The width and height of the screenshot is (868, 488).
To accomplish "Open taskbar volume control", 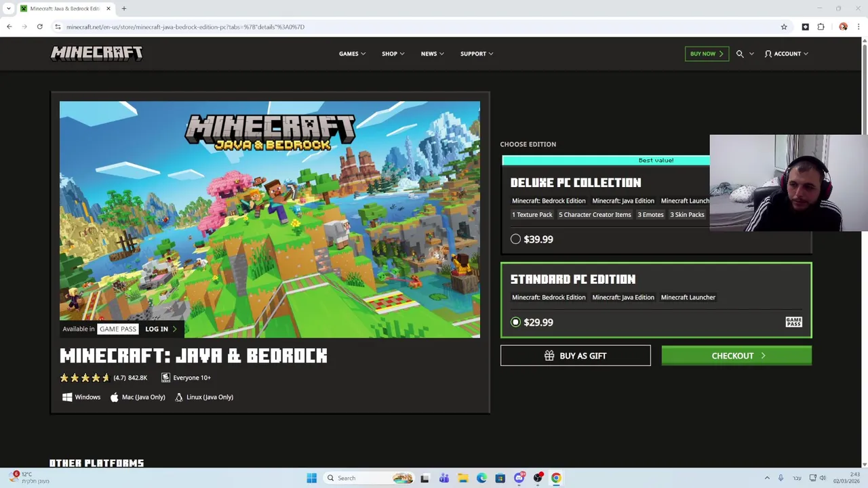I will click(x=823, y=478).
